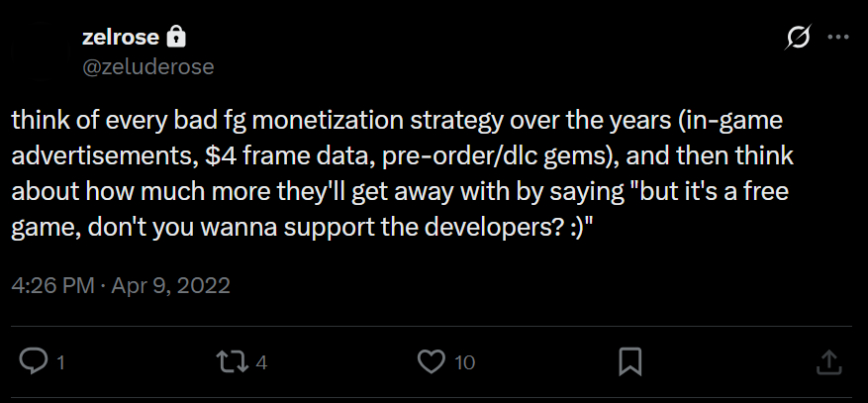Click the 4:26 PM timestamp

click(52, 286)
